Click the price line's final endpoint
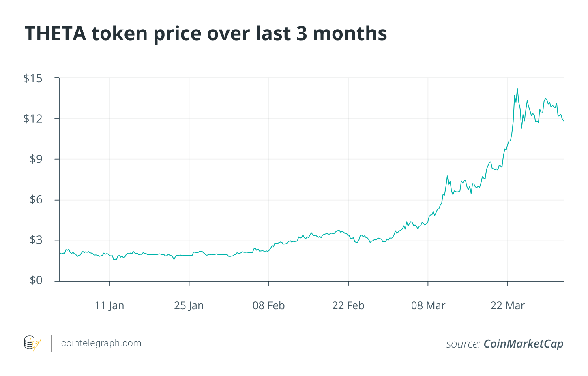This screenshot has width=588, height=376. point(563,121)
